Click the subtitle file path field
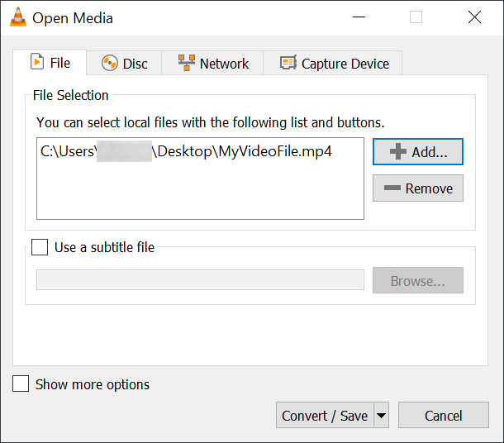504x443 pixels. [x=200, y=280]
